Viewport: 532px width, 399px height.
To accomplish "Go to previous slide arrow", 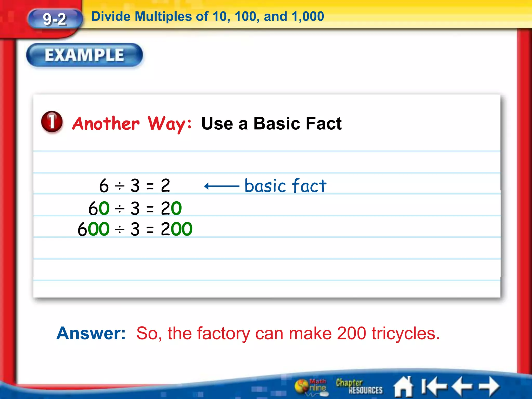I will (x=462, y=387).
